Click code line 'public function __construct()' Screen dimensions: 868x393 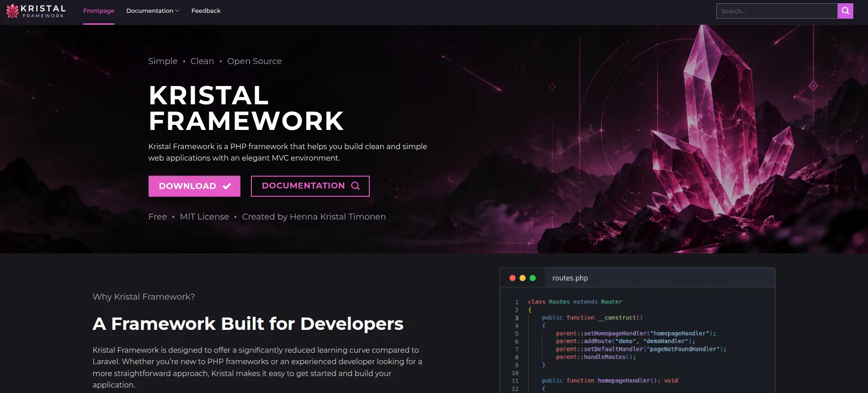[592, 318]
